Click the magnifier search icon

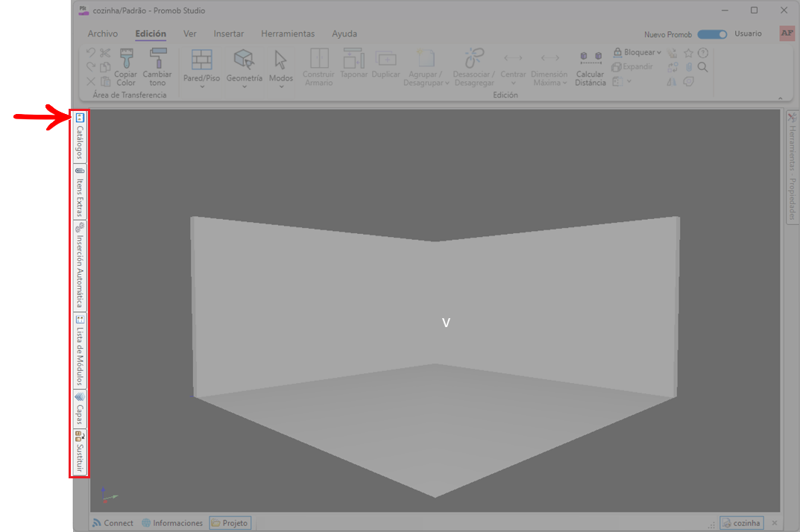tap(702, 67)
